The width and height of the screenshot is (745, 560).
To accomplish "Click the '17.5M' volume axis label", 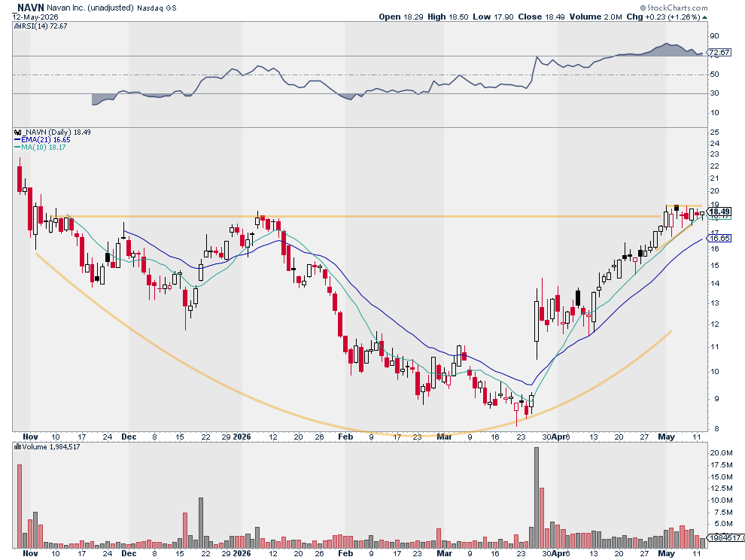I will coord(721,465).
